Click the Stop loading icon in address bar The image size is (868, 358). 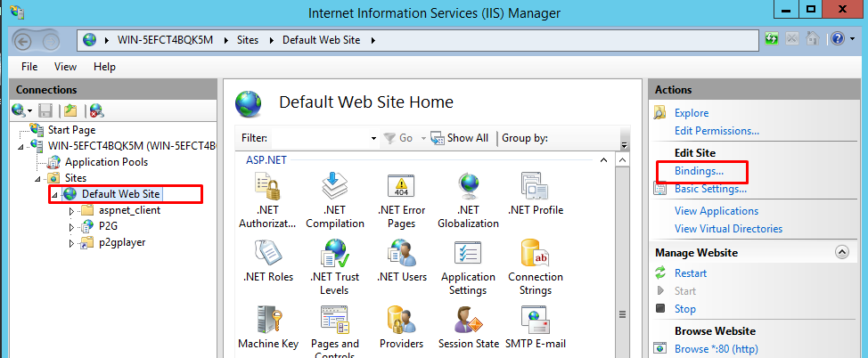[x=792, y=38]
